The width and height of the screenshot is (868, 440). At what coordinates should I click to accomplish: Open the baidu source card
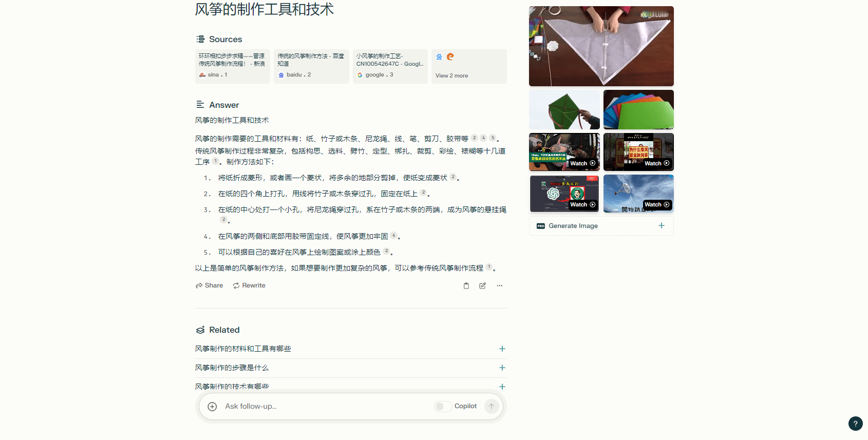coord(311,66)
